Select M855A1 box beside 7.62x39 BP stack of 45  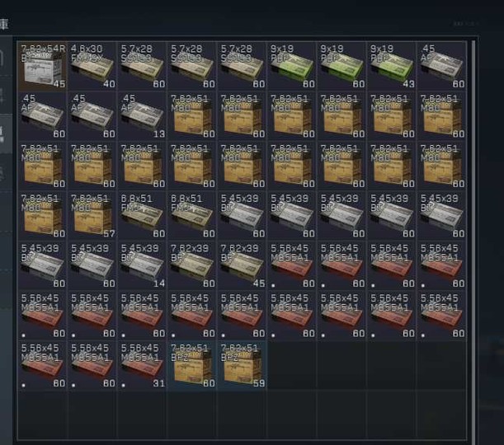coord(292,265)
